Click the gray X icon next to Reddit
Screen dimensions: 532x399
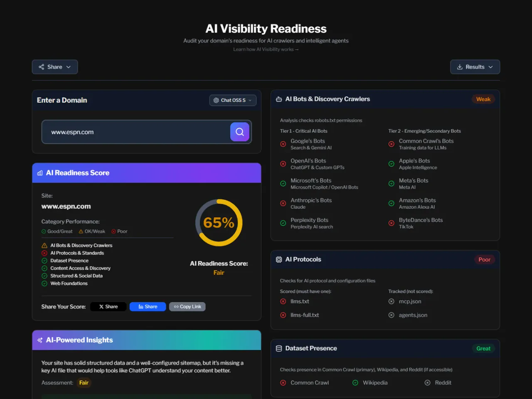(x=427, y=382)
